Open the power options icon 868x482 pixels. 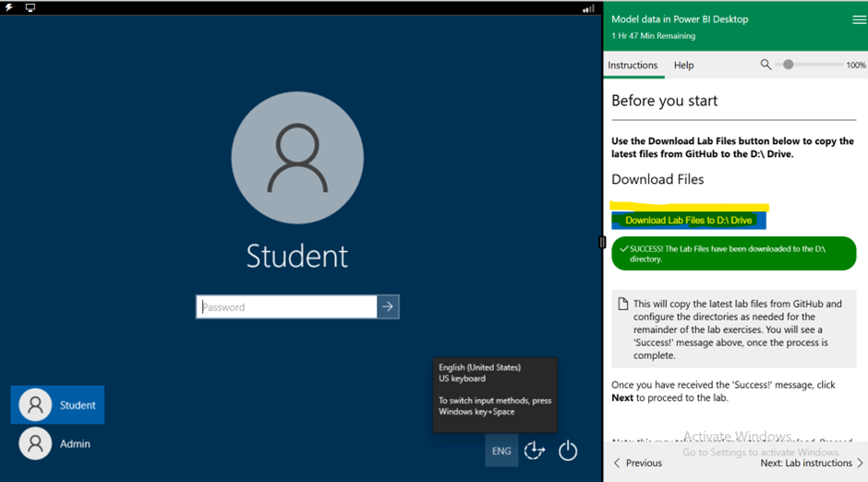click(567, 451)
